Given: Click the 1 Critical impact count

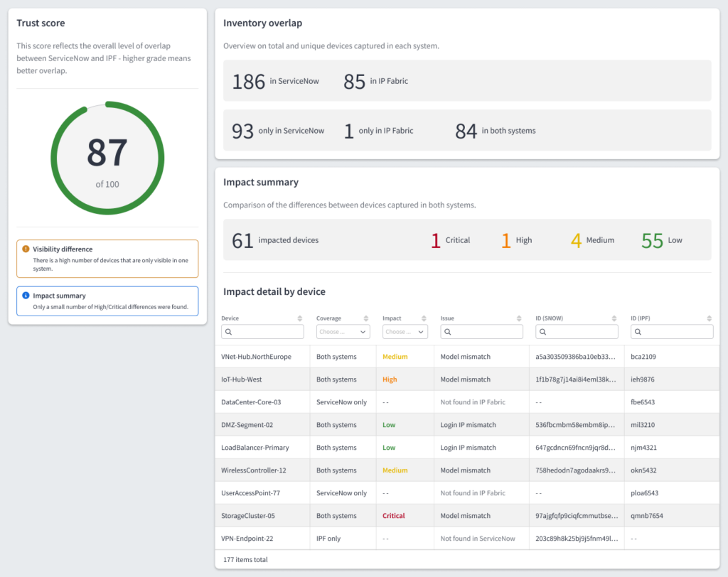Looking at the screenshot, I should 450,240.
